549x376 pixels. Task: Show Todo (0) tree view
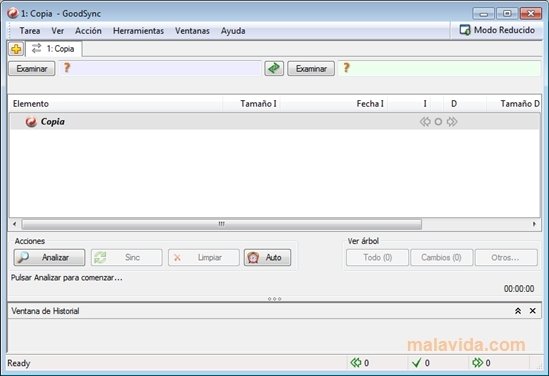377,257
